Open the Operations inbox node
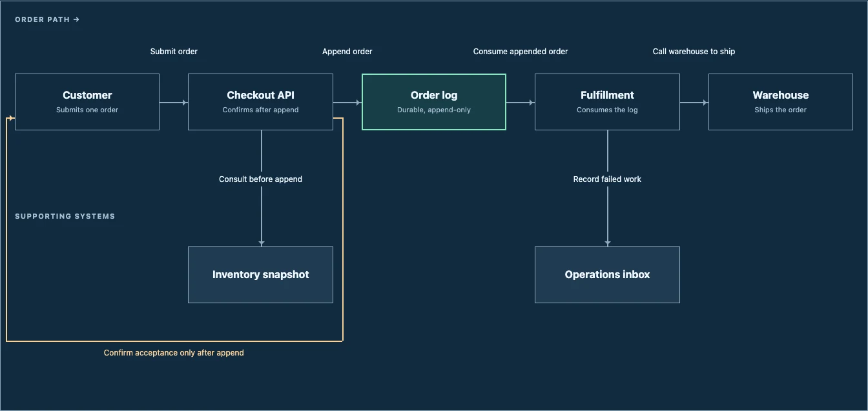 point(607,275)
